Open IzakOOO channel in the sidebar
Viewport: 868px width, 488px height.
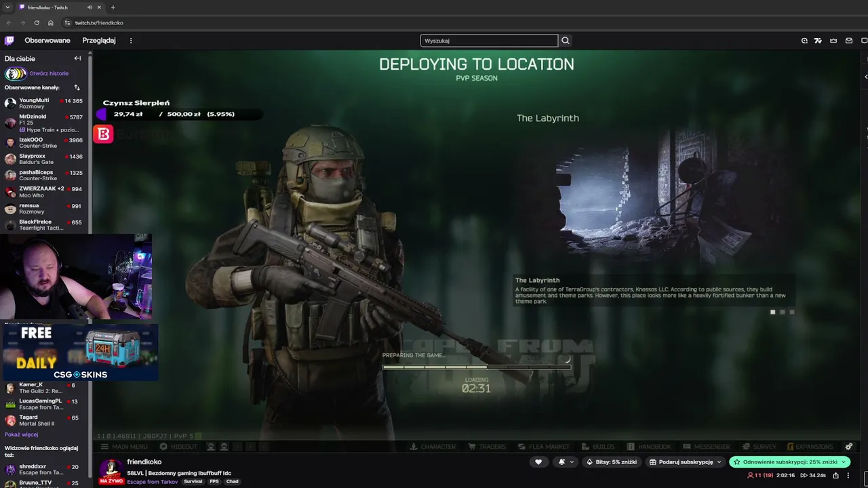(x=44, y=142)
